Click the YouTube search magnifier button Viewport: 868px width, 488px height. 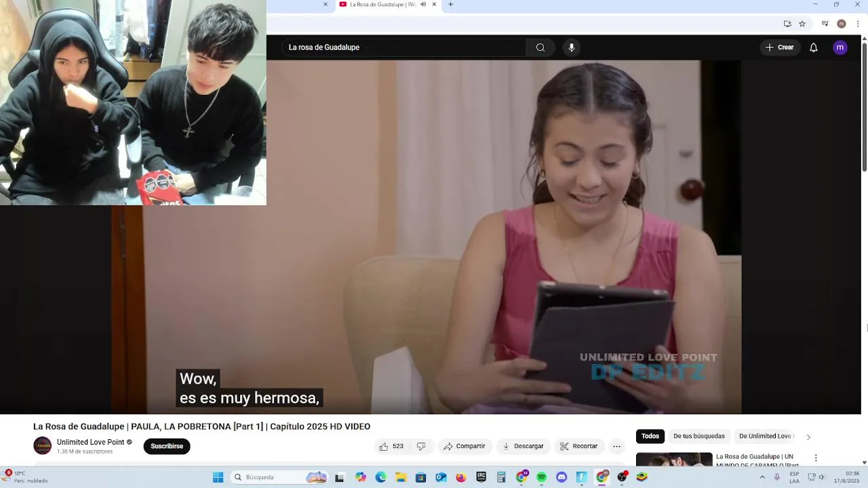coord(540,47)
